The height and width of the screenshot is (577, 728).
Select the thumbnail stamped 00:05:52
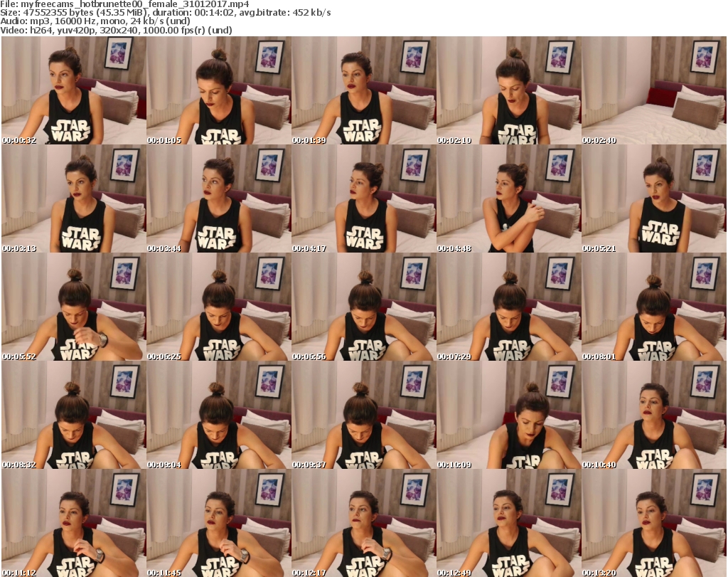click(74, 307)
